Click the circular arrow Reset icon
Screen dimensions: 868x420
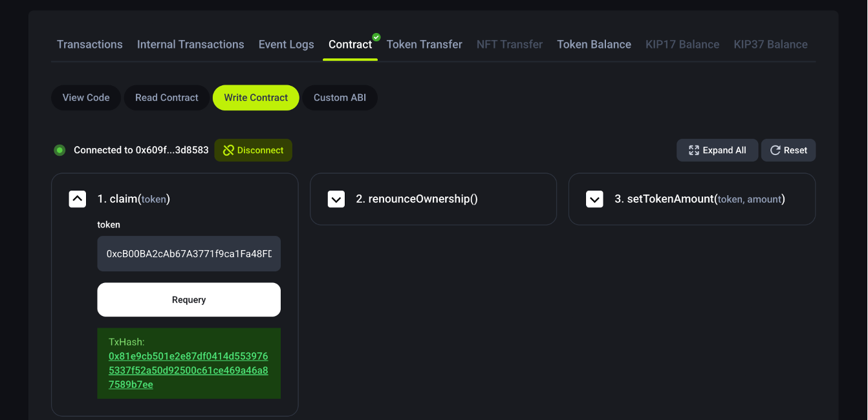pyautogui.click(x=775, y=151)
